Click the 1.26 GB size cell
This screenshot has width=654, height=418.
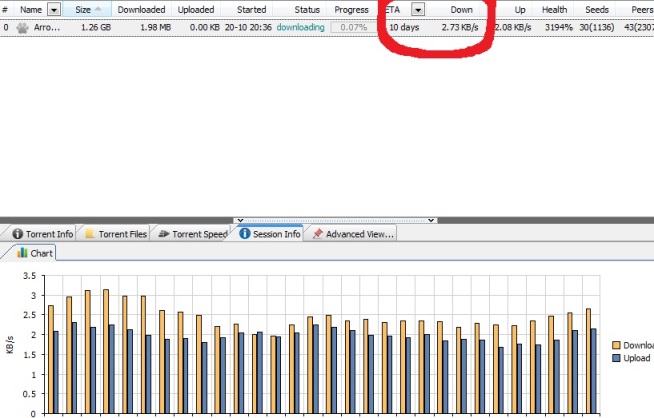click(x=96, y=28)
